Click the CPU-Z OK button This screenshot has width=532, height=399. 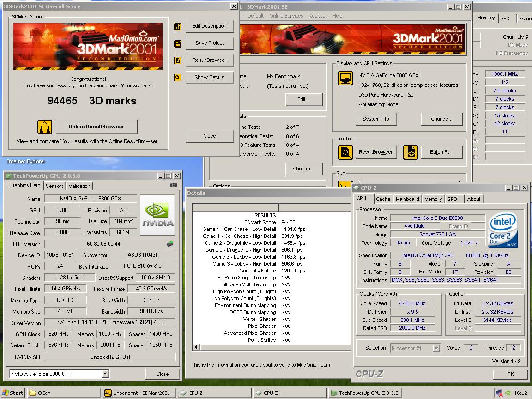click(510, 374)
